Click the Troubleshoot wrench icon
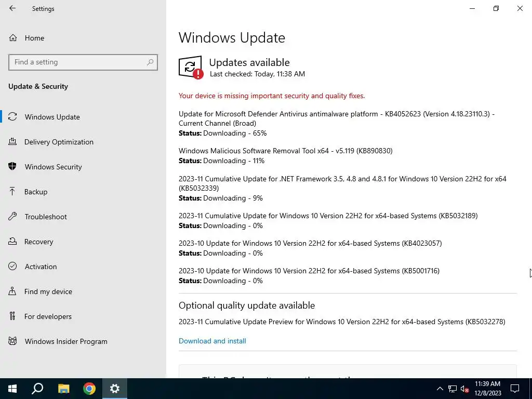 click(x=12, y=216)
